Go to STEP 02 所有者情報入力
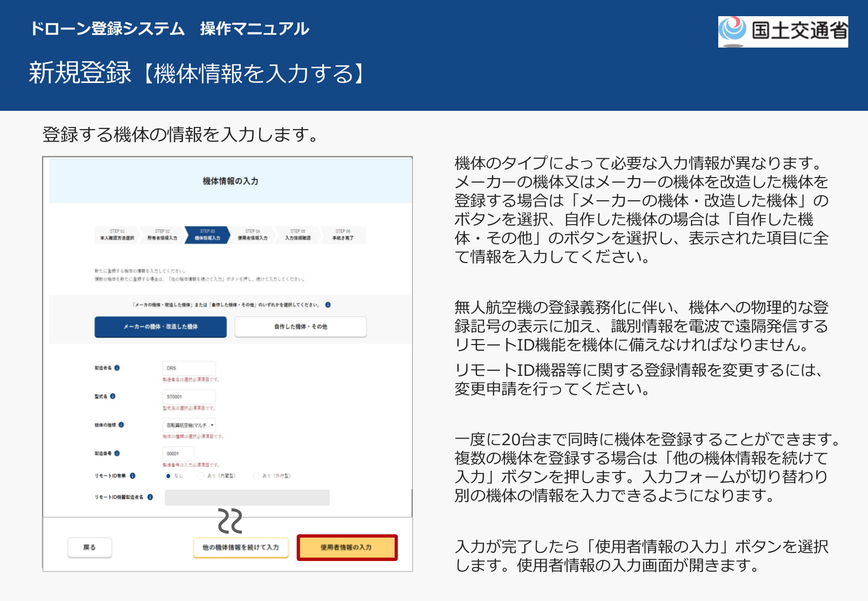Screen dimensions: 868x601 pos(162,235)
